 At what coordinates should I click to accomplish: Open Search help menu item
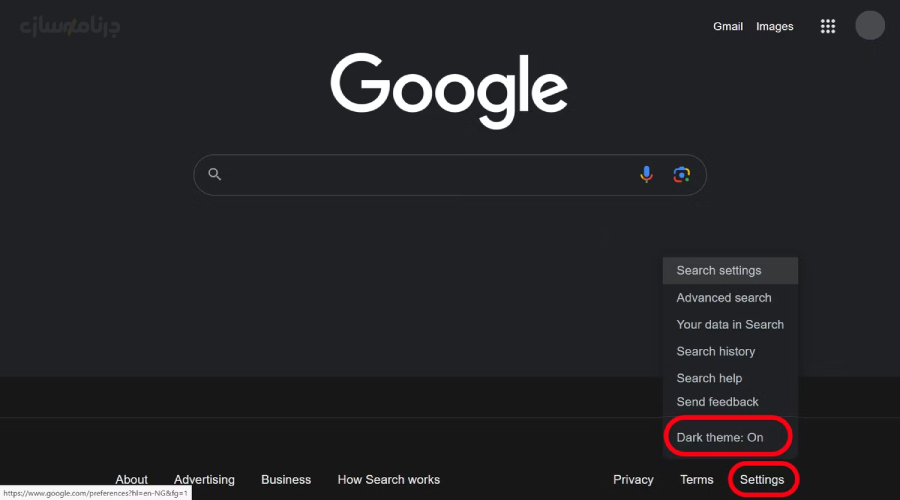pyautogui.click(x=709, y=378)
